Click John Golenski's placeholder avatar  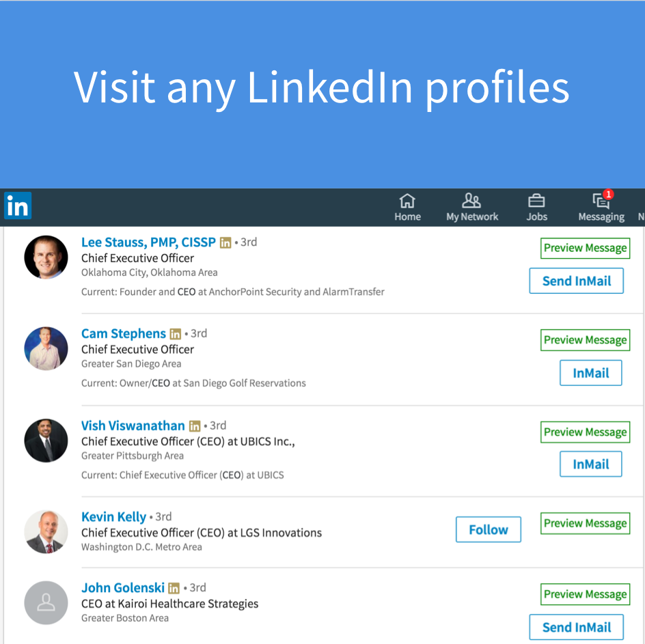(x=46, y=603)
